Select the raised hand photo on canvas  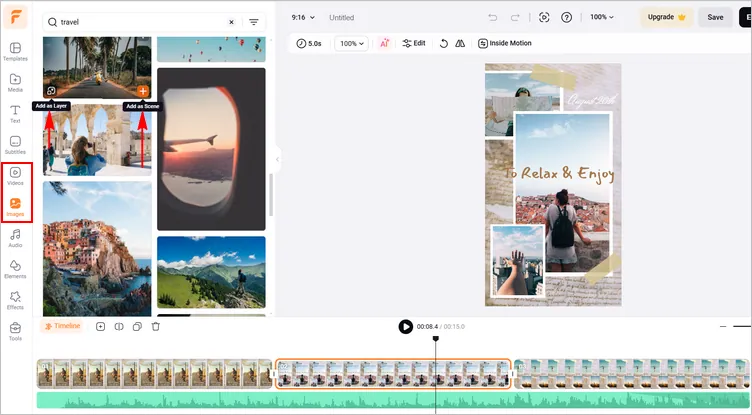517,261
